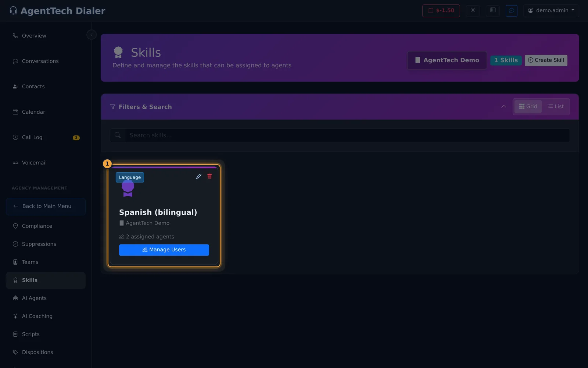Open Scripts section
588x368 pixels.
coord(46,334)
